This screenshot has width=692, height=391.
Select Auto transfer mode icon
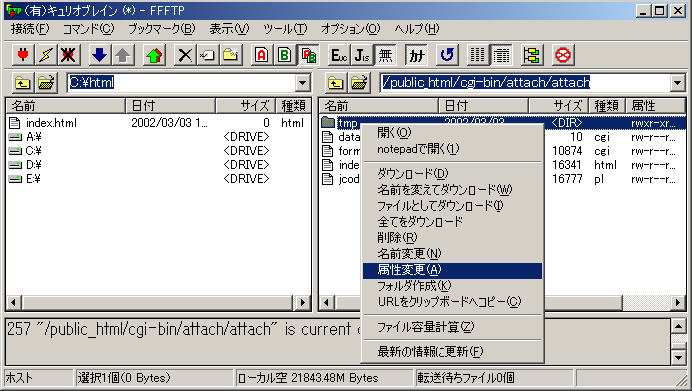click(x=308, y=56)
